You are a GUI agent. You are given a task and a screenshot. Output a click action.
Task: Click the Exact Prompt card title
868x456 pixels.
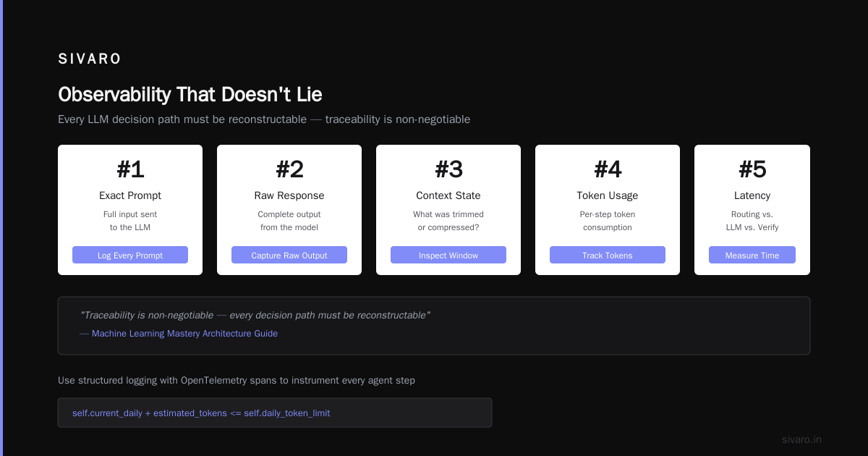[130, 195]
